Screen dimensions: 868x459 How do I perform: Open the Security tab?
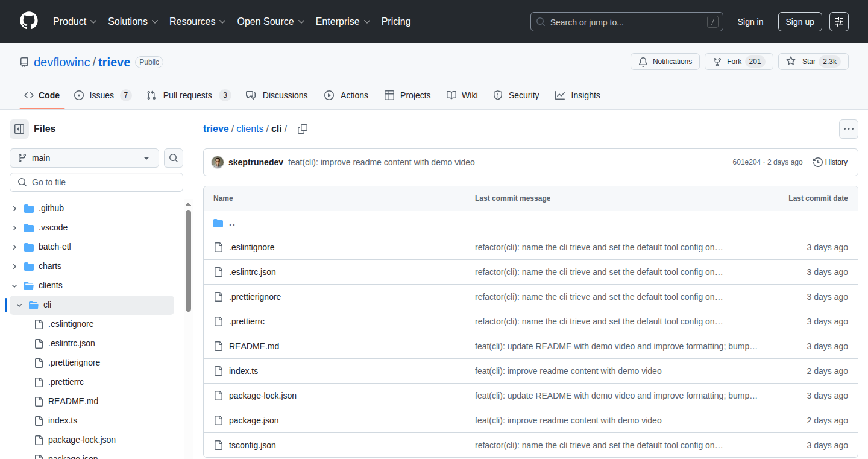pos(517,95)
